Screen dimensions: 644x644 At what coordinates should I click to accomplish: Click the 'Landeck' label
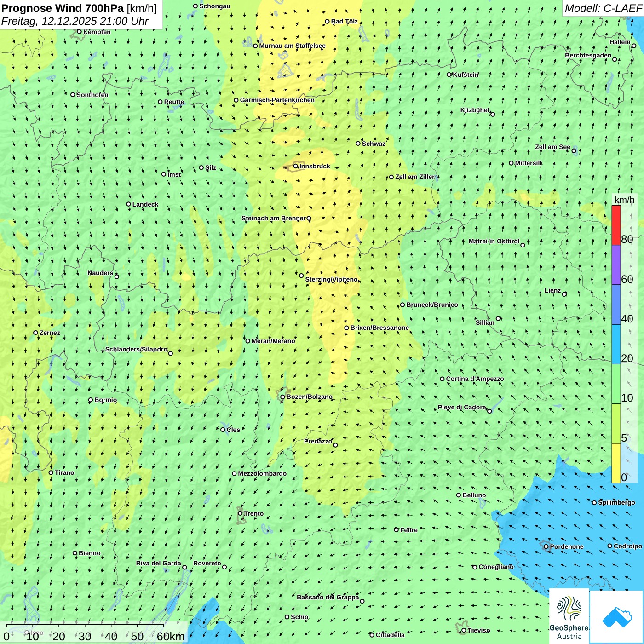point(145,204)
